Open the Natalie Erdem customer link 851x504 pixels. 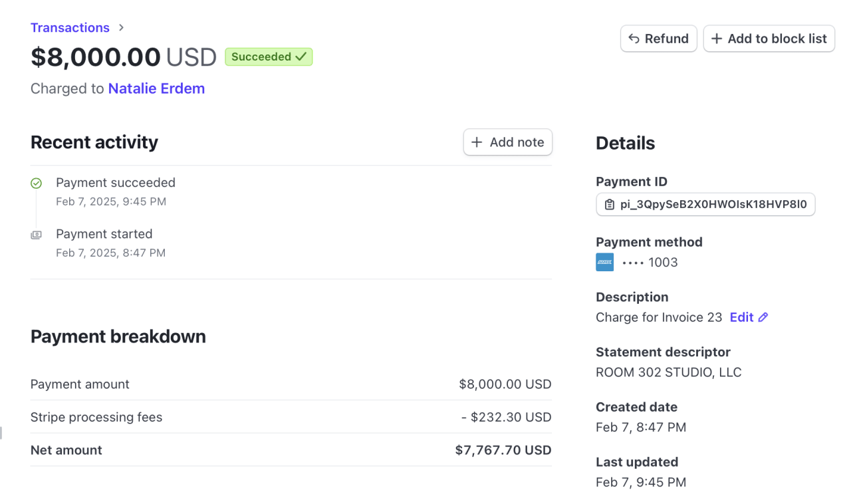[x=156, y=88]
